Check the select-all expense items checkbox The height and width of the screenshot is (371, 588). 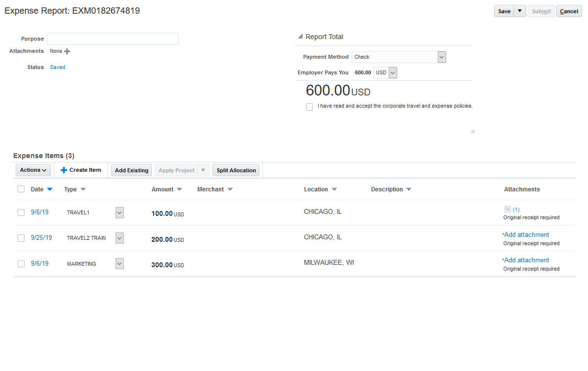[x=21, y=189]
